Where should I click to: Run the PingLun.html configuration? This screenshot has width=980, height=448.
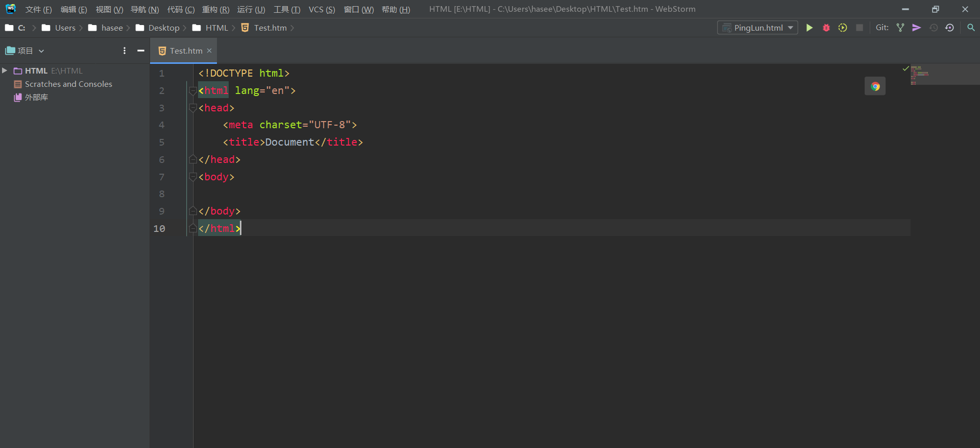[809, 28]
